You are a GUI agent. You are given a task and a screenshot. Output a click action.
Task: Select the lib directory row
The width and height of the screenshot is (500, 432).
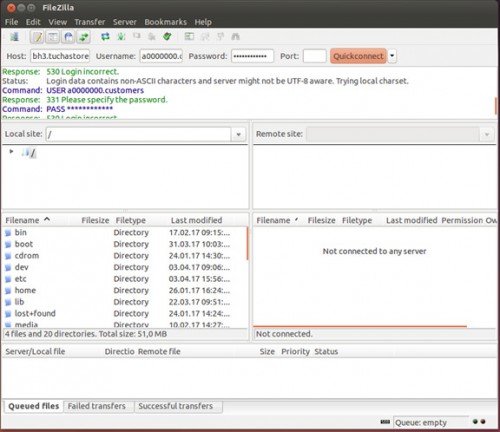pos(125,302)
